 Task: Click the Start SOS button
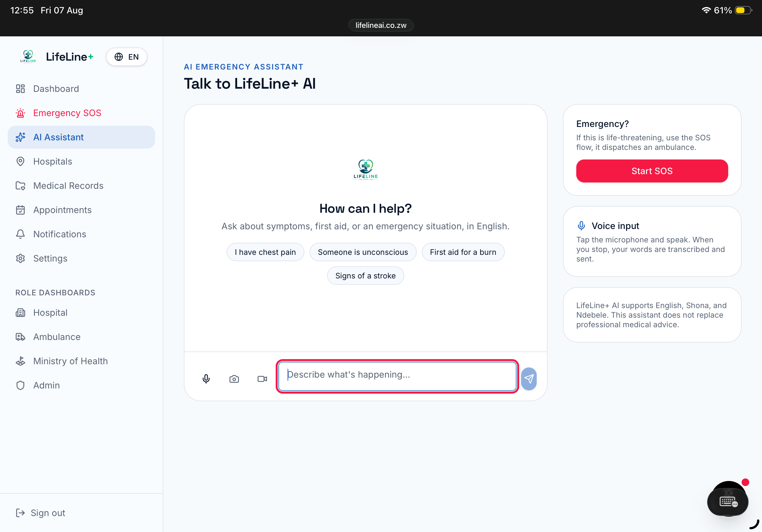point(652,171)
